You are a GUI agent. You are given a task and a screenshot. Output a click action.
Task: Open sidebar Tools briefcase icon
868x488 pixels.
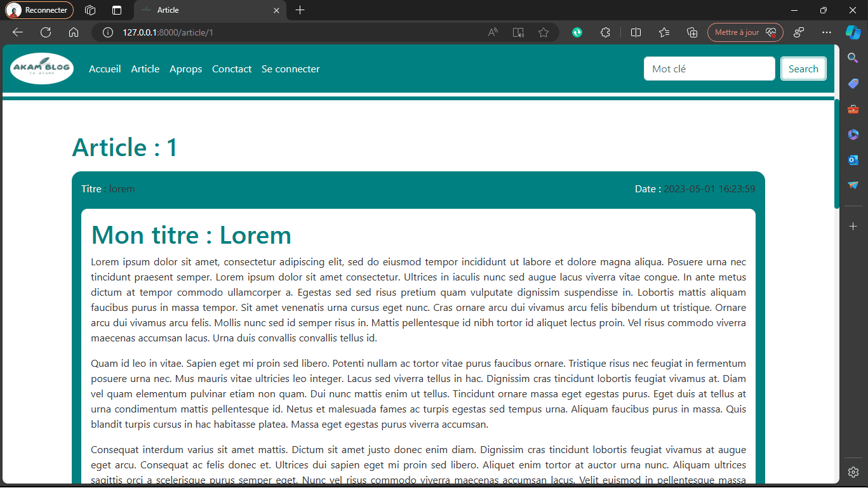click(853, 109)
